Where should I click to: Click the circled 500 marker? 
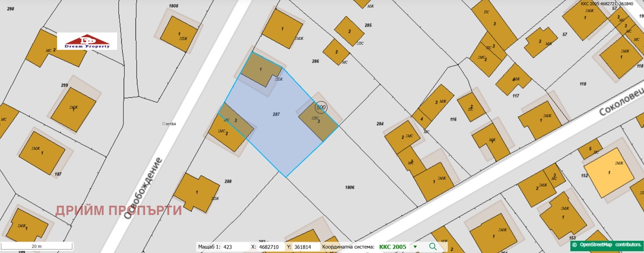click(321, 107)
